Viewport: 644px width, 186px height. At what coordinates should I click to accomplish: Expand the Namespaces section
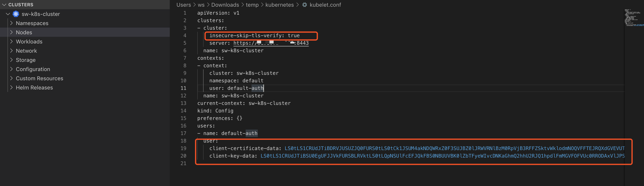[11, 23]
